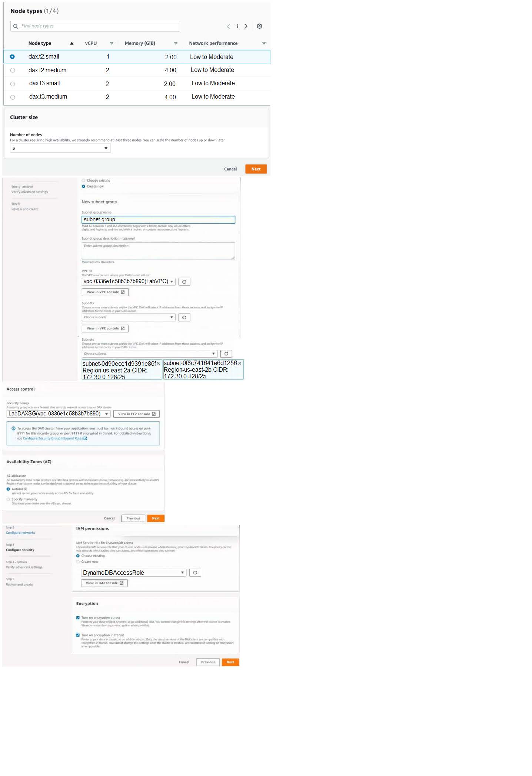Click View in IAM console button

(104, 583)
